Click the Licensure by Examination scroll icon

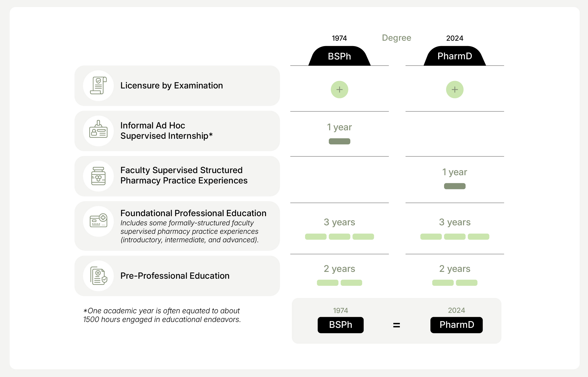click(x=98, y=86)
